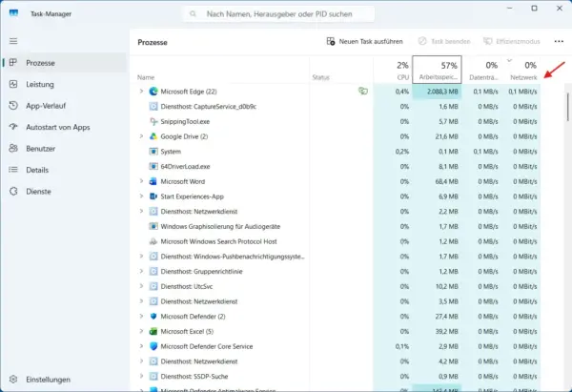572x392 pixels.
Task: Select the Diensthost: CaptureService_d0b9c row
Action: pyautogui.click(x=336, y=106)
